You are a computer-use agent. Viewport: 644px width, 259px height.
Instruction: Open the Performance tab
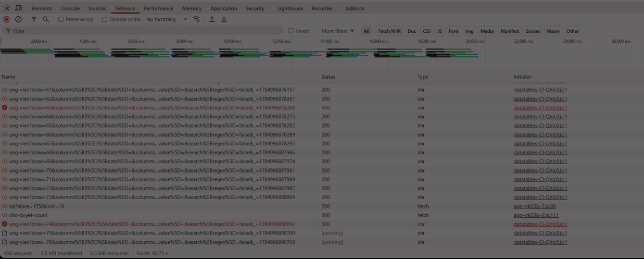coord(159,8)
